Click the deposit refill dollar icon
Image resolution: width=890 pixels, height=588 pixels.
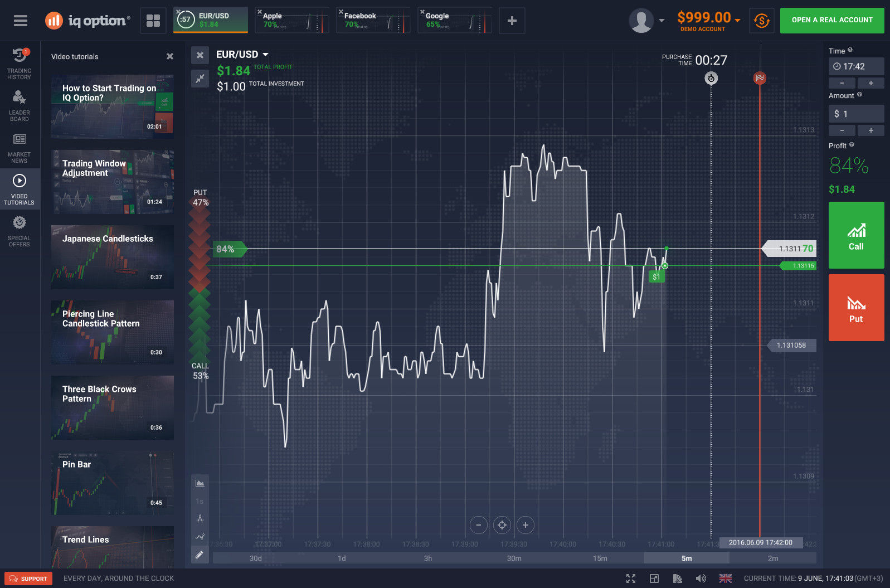pos(761,21)
